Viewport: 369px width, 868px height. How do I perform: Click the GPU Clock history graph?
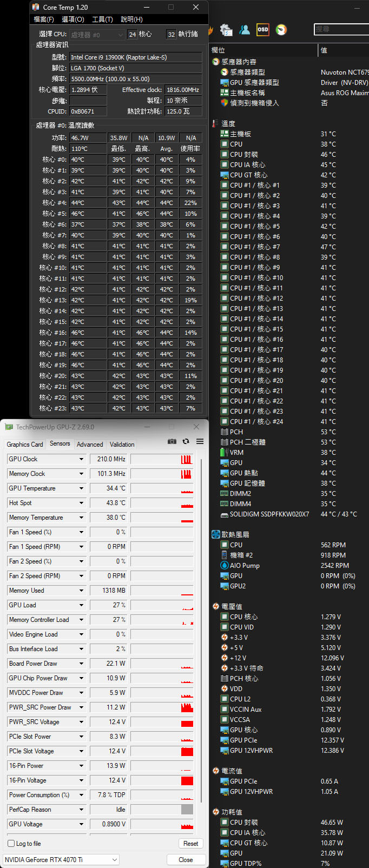coord(162,459)
